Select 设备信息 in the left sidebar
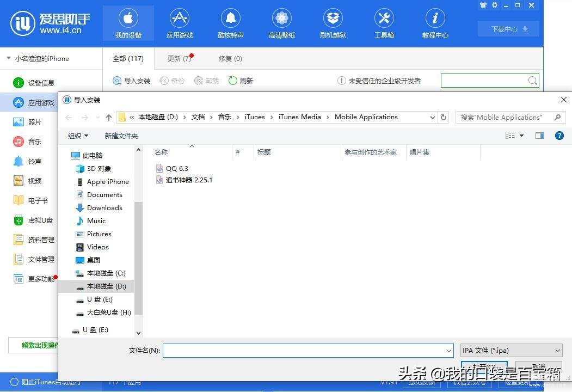 (x=34, y=83)
